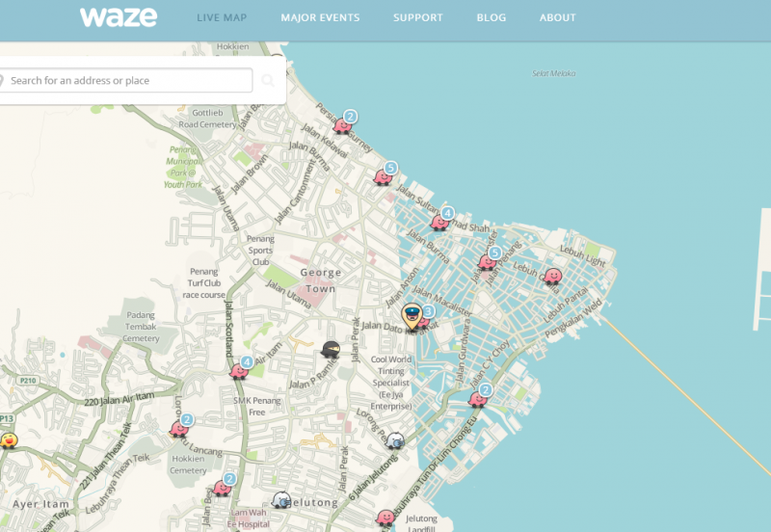Select the Wazer cluster of 2 near Jalan C Y Choy
The width and height of the screenshot is (771, 532).
477,399
